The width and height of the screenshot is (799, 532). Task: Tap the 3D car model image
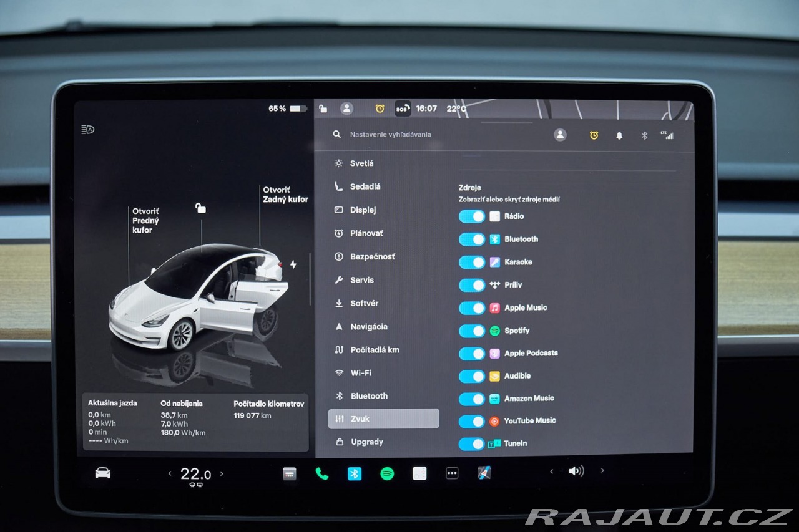coord(200,297)
